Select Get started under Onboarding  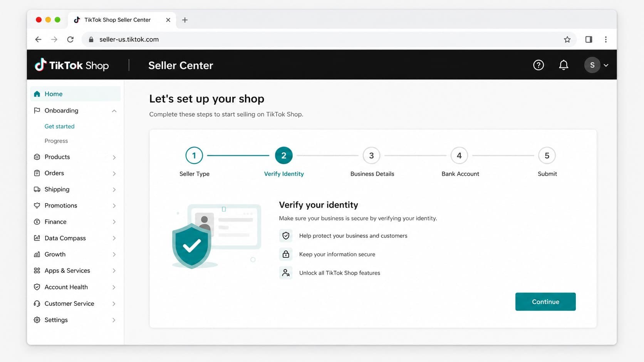coord(59,126)
